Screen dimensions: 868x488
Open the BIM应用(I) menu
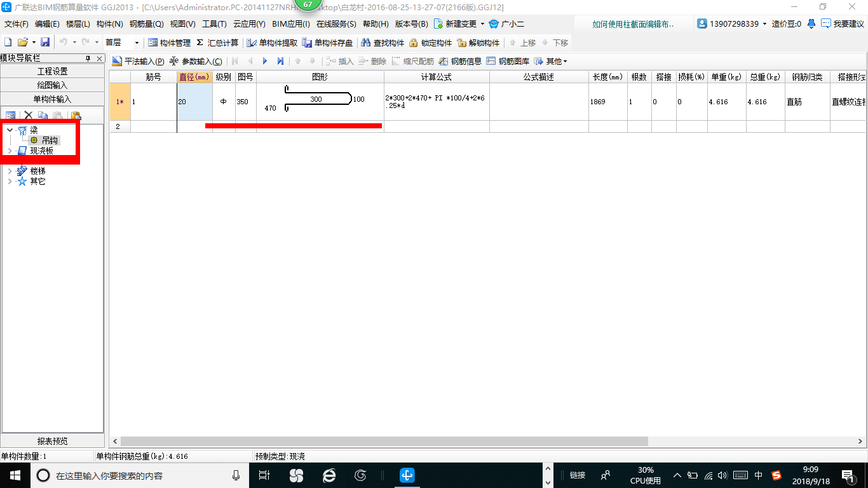tap(290, 24)
